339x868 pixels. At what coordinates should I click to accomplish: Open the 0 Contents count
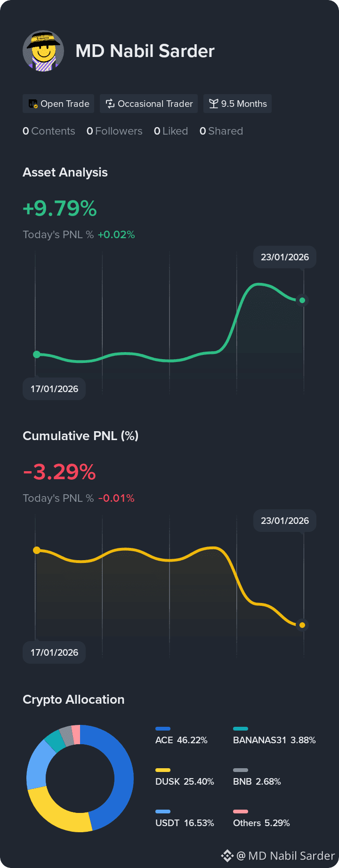(49, 131)
